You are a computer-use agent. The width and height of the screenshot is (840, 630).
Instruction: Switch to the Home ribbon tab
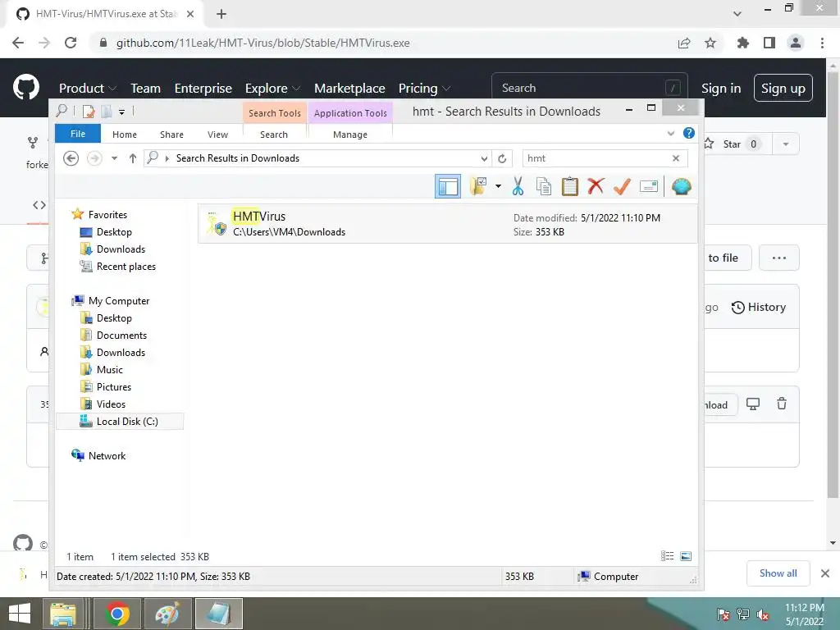(125, 135)
